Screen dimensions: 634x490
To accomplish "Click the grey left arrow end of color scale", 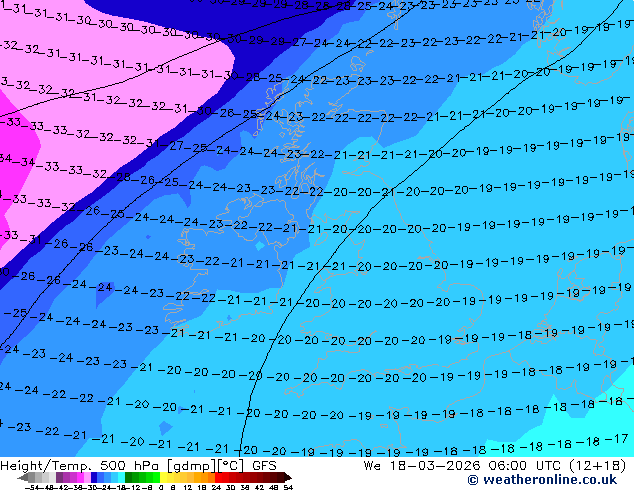I will point(23,477).
